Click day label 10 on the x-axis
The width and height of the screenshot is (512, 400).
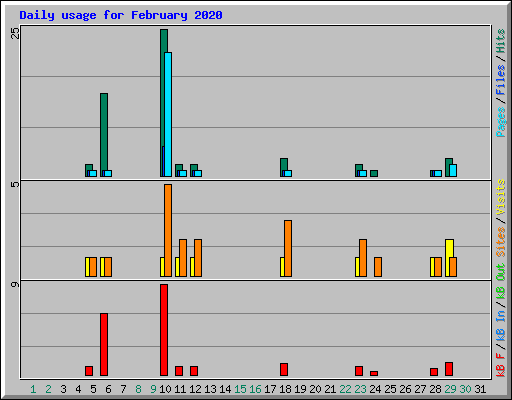(165, 389)
